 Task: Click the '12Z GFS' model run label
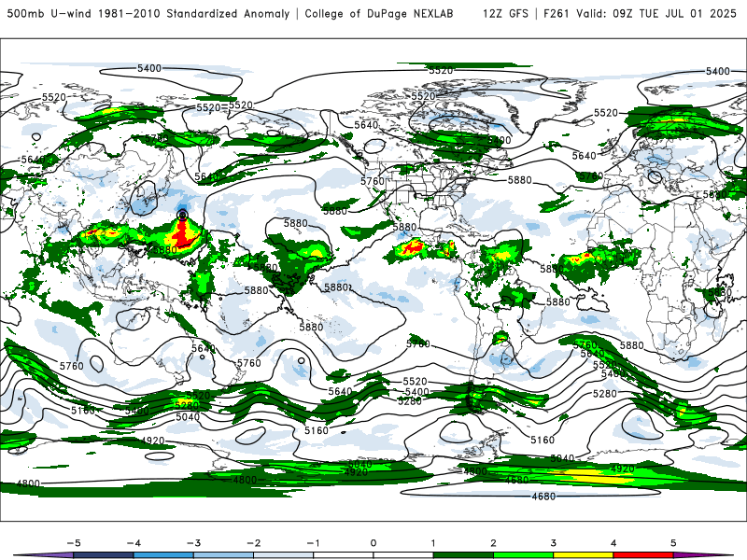coord(505,14)
